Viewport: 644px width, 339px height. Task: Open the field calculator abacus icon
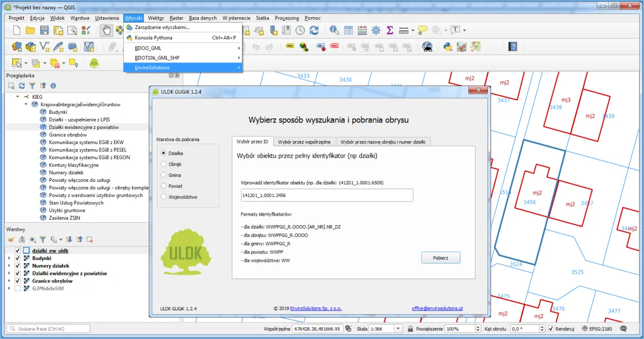pyautogui.click(x=362, y=31)
